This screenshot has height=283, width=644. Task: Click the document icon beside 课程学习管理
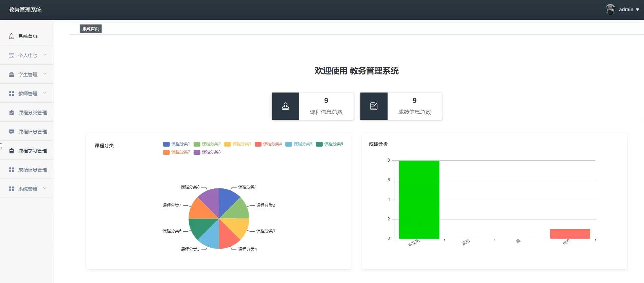tap(12, 151)
